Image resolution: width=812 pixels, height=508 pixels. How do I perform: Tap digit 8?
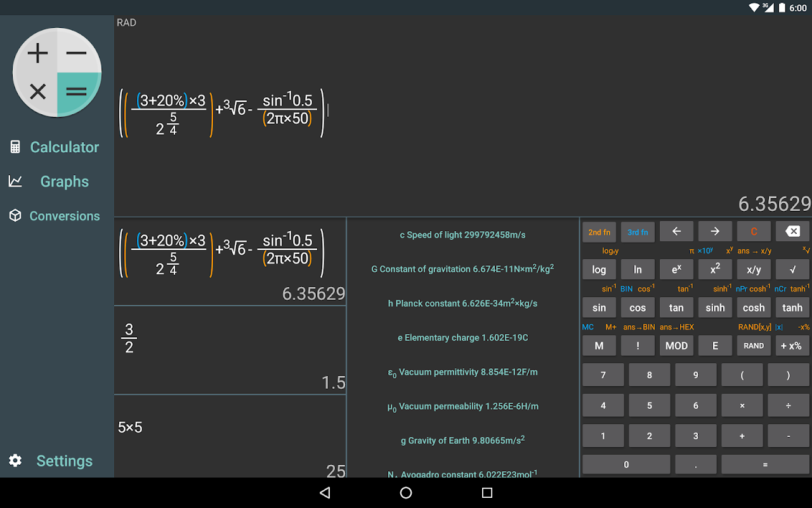coord(649,375)
